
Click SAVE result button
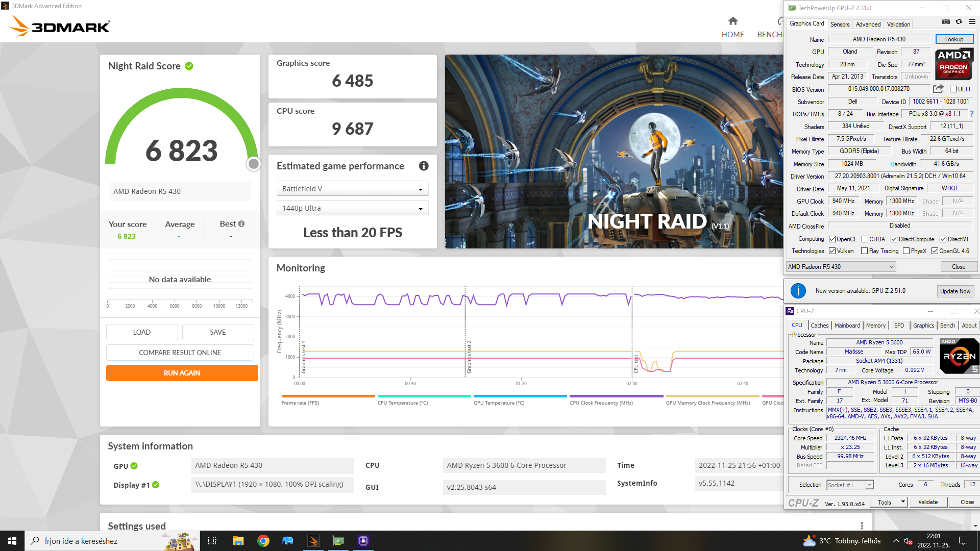coord(218,332)
